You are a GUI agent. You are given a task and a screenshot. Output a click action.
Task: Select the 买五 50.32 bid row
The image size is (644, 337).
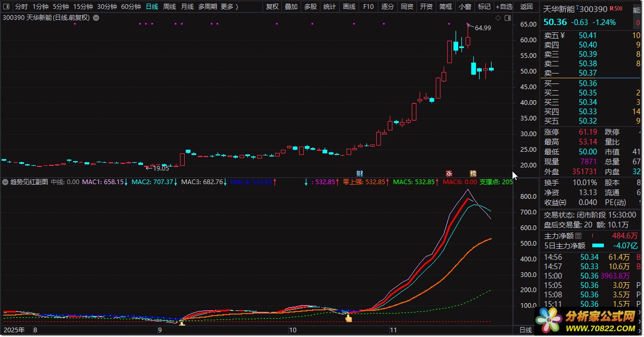pos(591,121)
